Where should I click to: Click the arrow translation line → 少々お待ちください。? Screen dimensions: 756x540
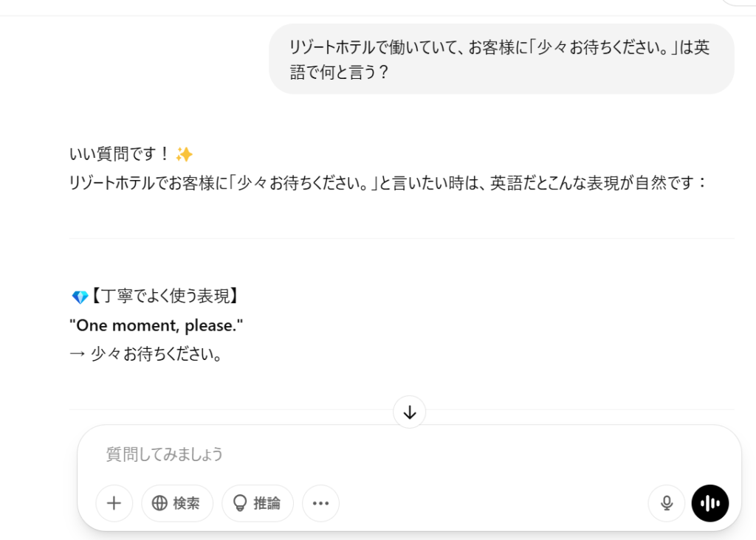coord(145,354)
